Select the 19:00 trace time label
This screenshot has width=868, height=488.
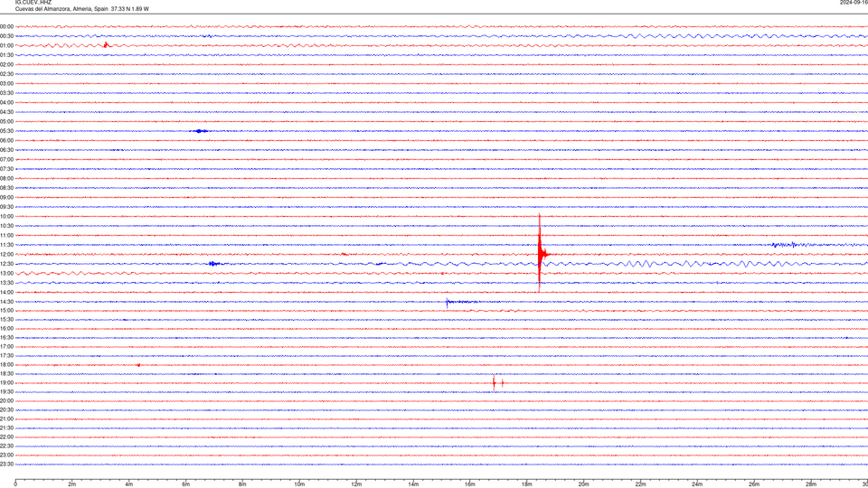pos(6,383)
